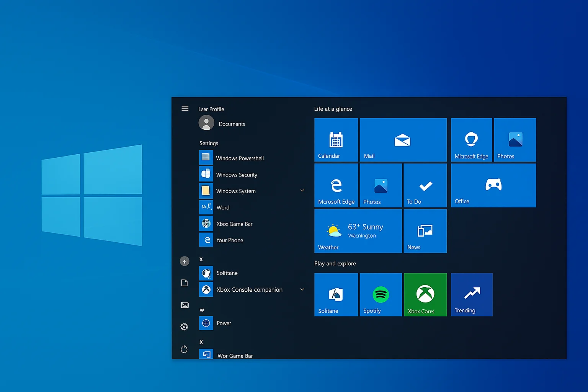Open the Calendar tile
588x392 pixels.
click(x=336, y=140)
